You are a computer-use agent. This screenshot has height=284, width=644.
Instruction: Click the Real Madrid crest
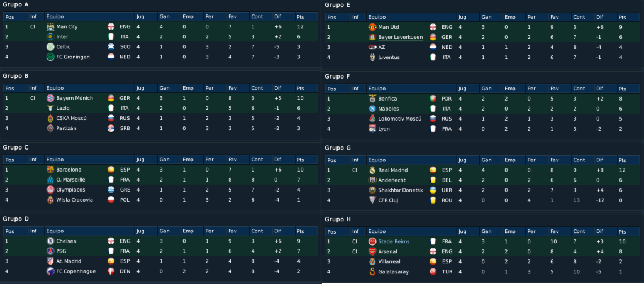(372, 170)
